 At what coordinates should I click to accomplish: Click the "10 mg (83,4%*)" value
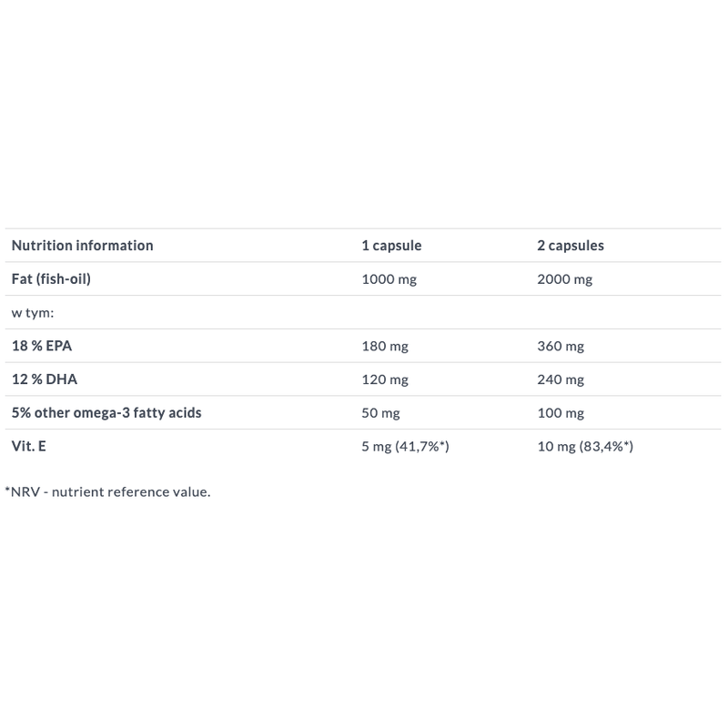(x=585, y=447)
